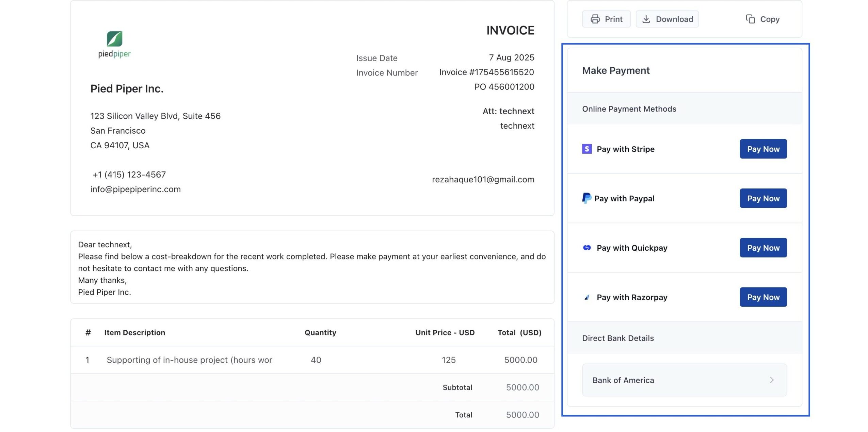
Task: Click the Unit Price - USD column header
Action: point(445,333)
